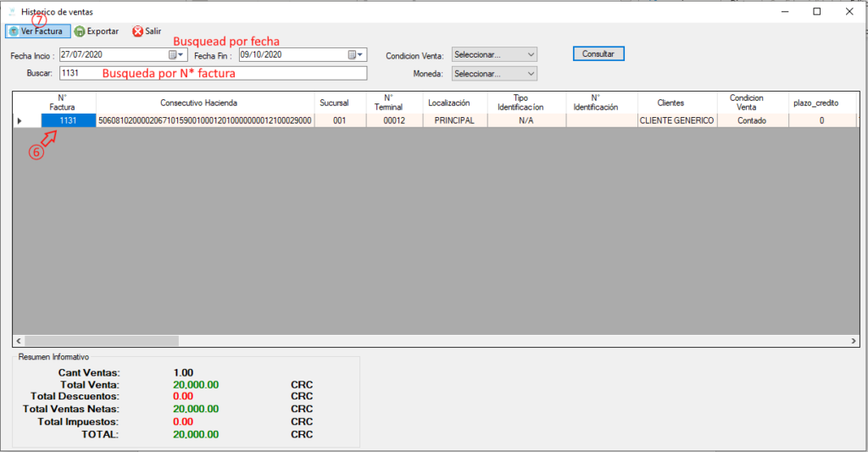Select the CLIENTE GENERICO cell
Image resolution: width=868 pixels, height=452 pixels.
(x=676, y=121)
